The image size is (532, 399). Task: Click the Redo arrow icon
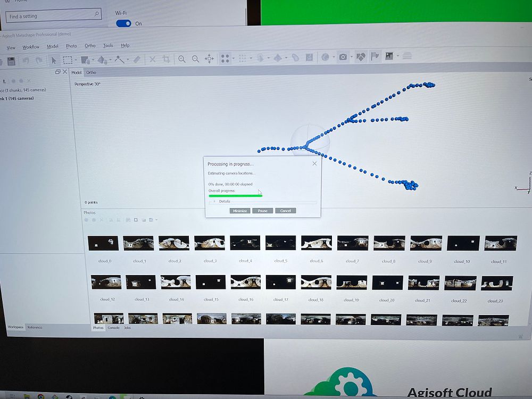point(39,61)
